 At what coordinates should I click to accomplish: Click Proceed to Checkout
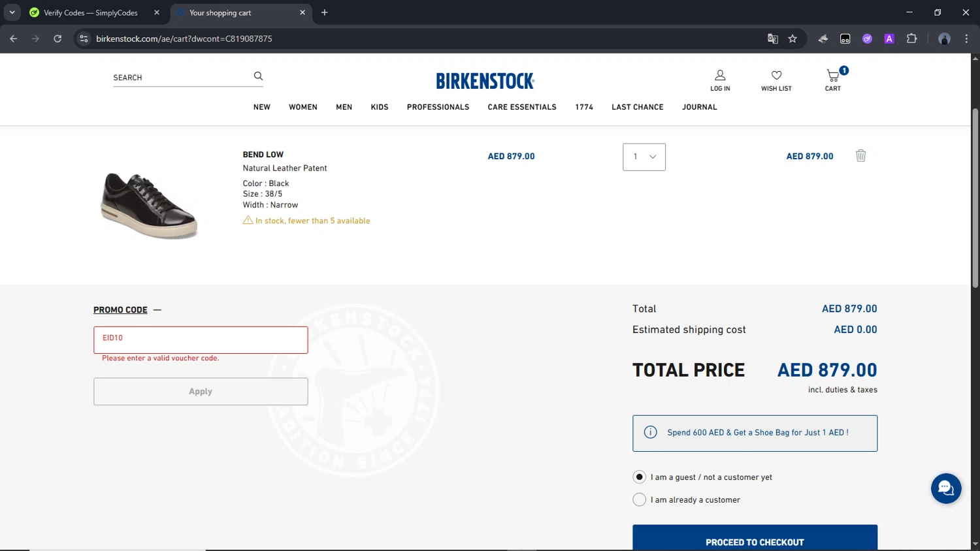755,538
